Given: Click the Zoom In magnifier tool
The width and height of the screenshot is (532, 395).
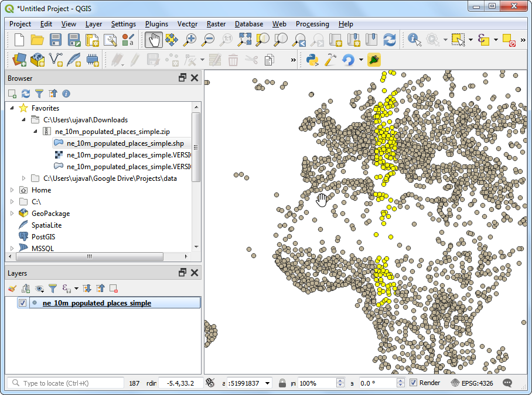Looking at the screenshot, I should (190, 40).
